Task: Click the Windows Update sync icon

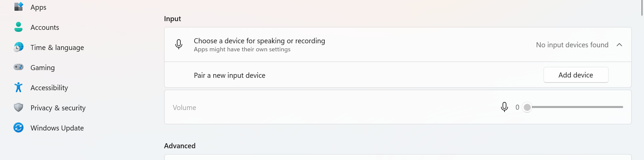Action: point(18,128)
